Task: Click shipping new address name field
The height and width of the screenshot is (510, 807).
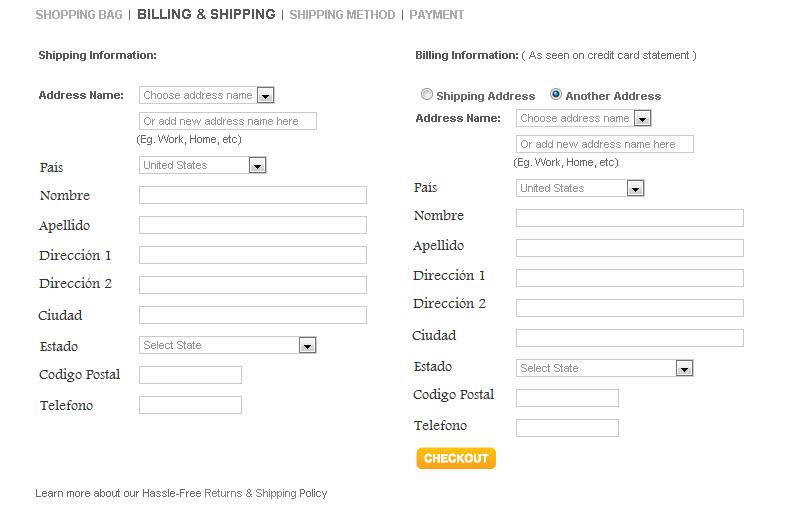Action: [x=228, y=122]
